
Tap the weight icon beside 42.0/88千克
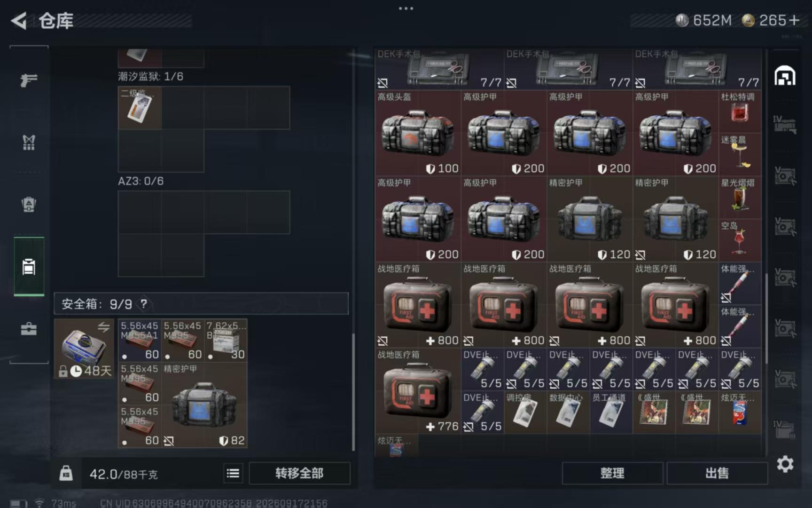tap(66, 473)
